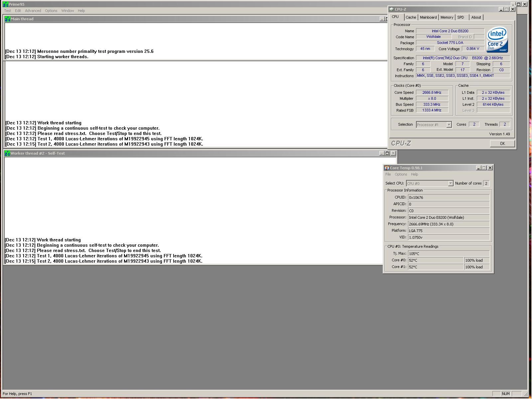532x399 pixels.
Task: Click the Mersenne number primality test log line
Action: point(79,52)
